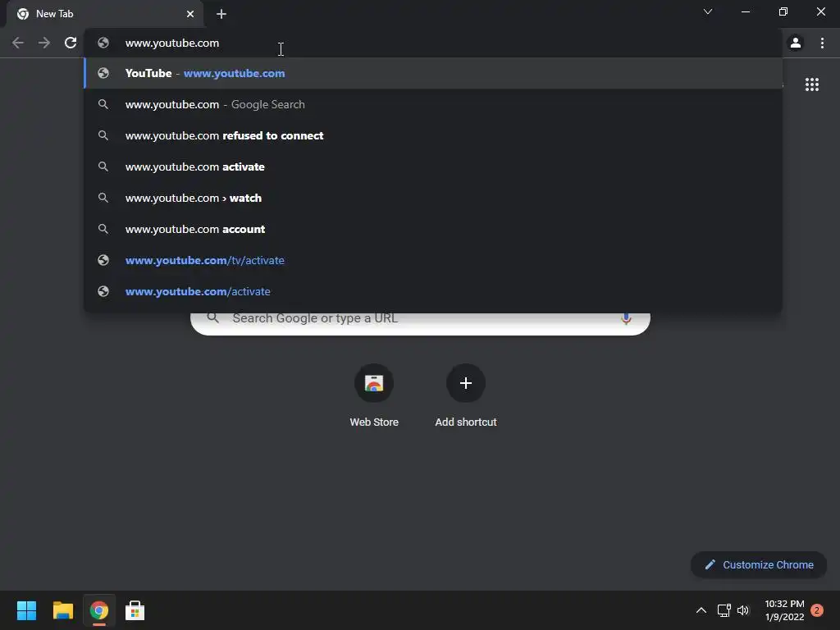Close the New Tab tab
This screenshot has width=840, height=630.
190,14
